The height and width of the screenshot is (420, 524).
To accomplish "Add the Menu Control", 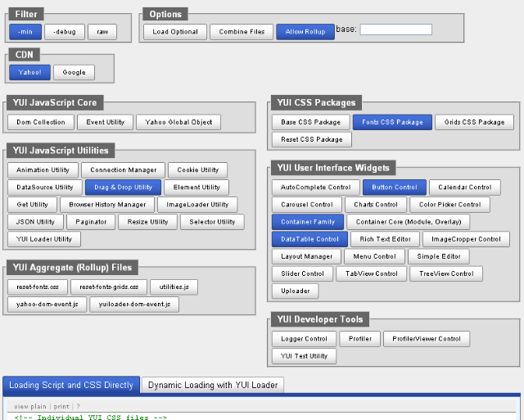I will pos(375,256).
